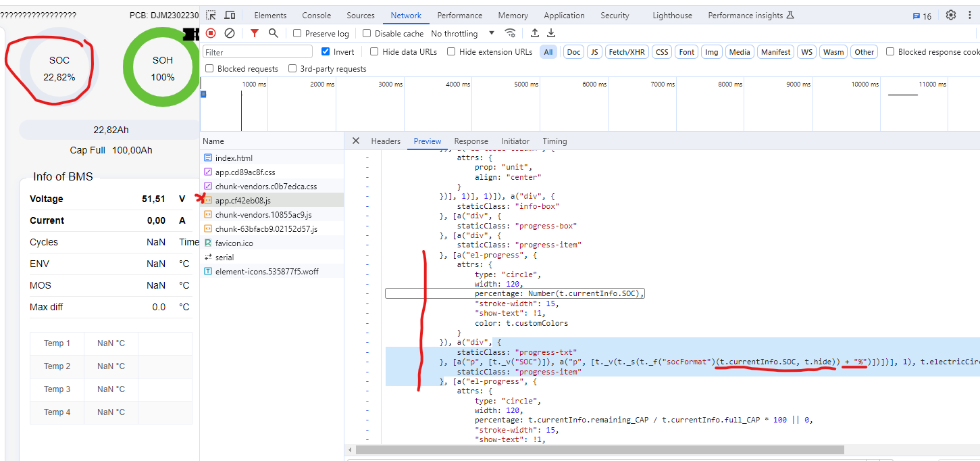
Task: Filter requests by Media type
Action: tap(740, 52)
